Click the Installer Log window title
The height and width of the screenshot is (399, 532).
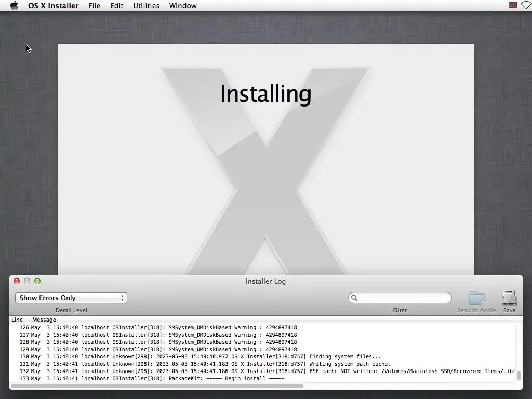coord(265,281)
